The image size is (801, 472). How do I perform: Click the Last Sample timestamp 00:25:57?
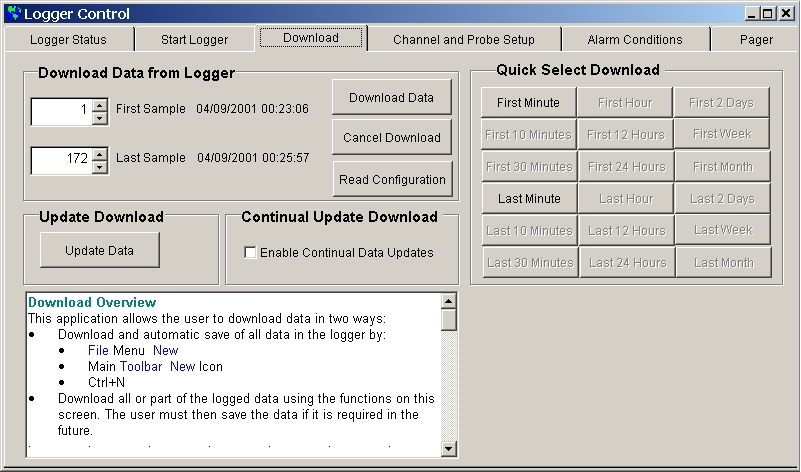pos(285,158)
